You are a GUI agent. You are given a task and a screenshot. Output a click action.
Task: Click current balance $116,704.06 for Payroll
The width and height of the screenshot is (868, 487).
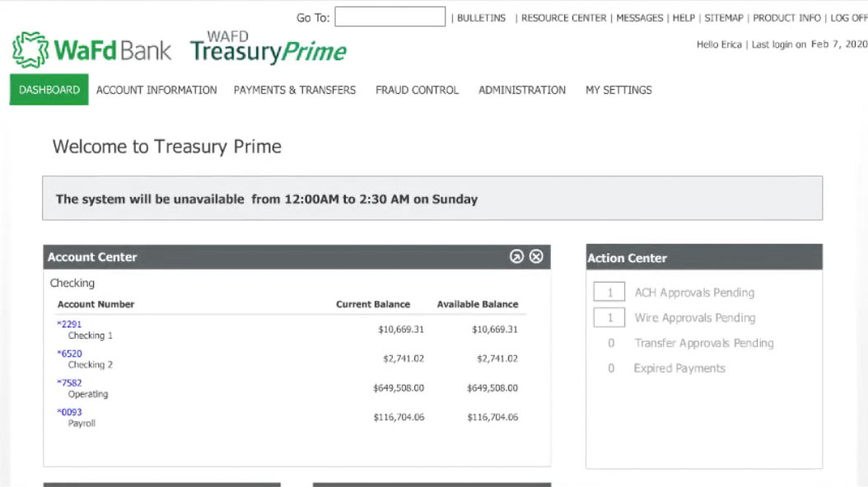(x=399, y=417)
